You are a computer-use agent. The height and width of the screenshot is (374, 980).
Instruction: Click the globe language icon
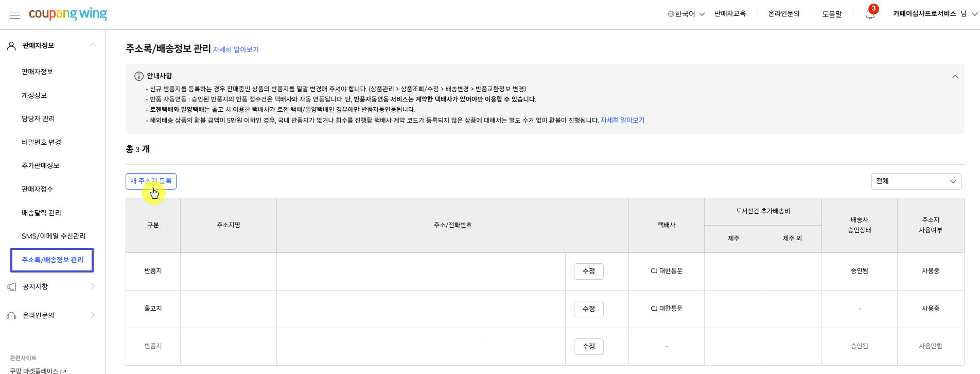pos(671,14)
